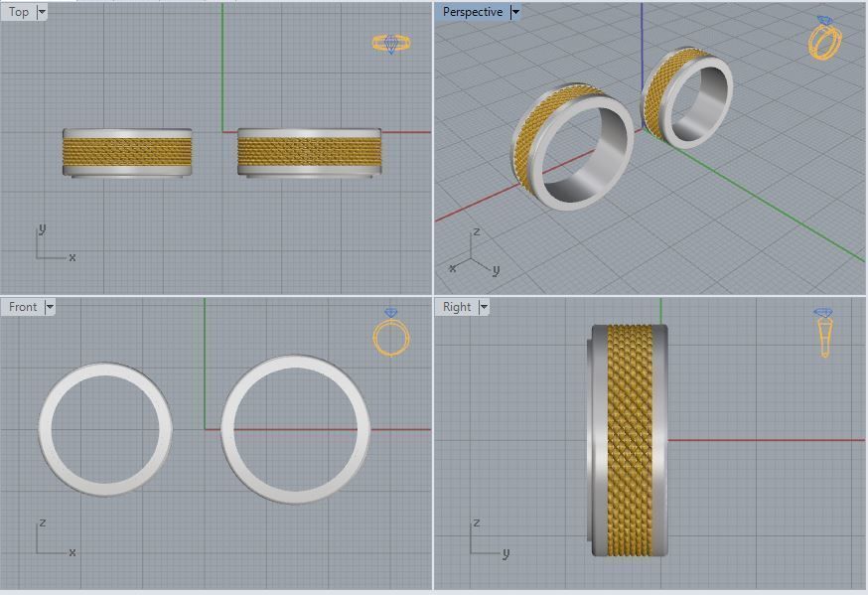Viewport: 868px width, 595px height.
Task: Activate the Perspective viewport title label
Action: pyautogui.click(x=472, y=12)
